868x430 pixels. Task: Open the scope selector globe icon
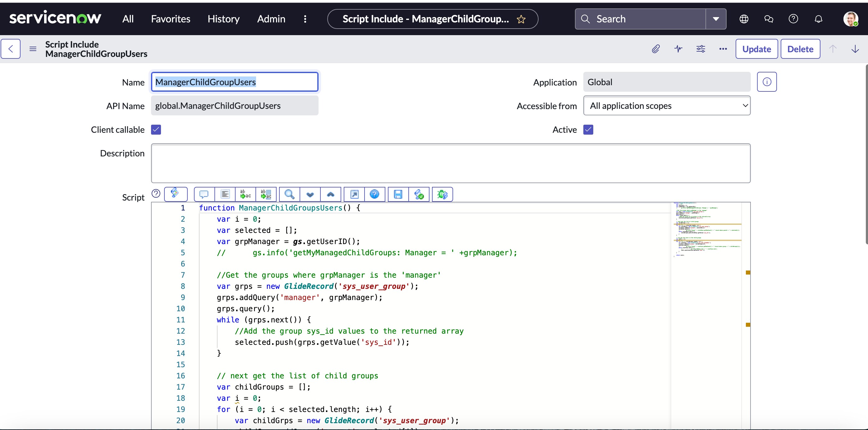tap(744, 19)
